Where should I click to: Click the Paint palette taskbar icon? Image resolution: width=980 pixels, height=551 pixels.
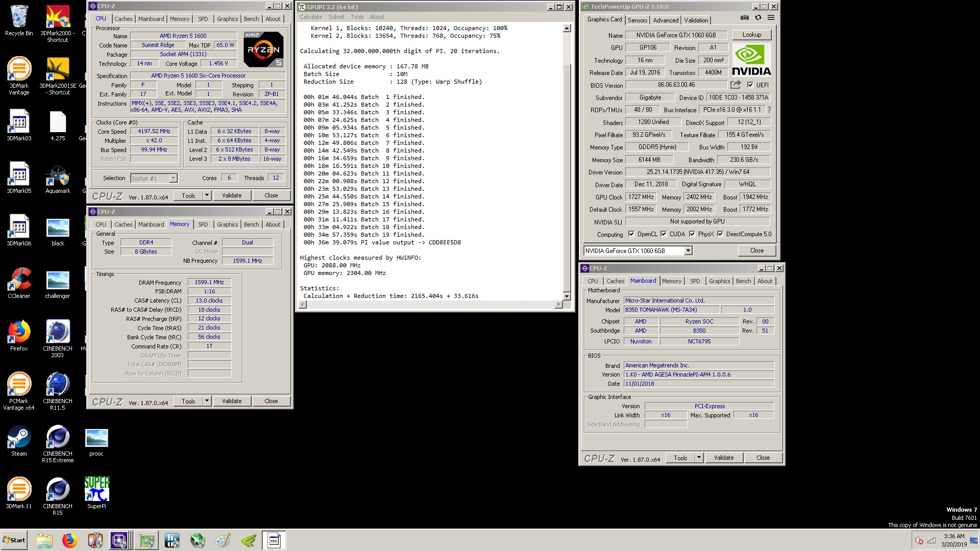coord(223,540)
